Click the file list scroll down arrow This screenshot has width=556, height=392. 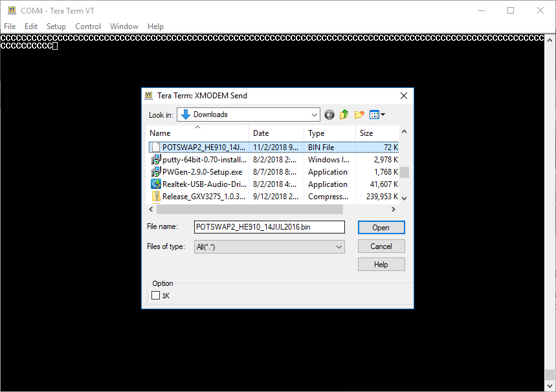tap(405, 199)
